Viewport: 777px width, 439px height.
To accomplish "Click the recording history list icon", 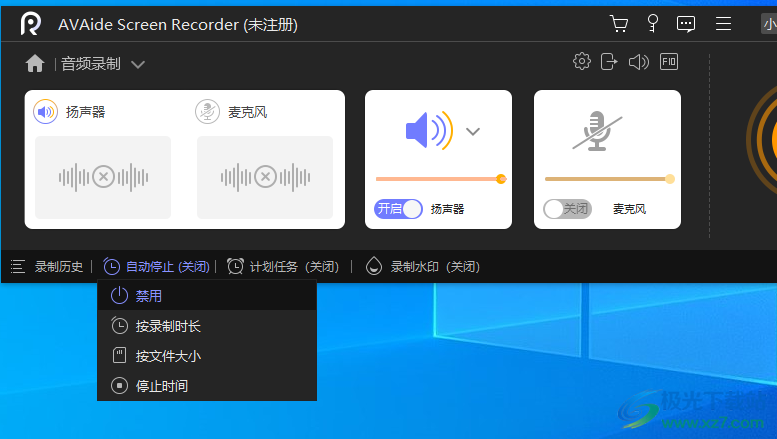I will click(x=18, y=267).
